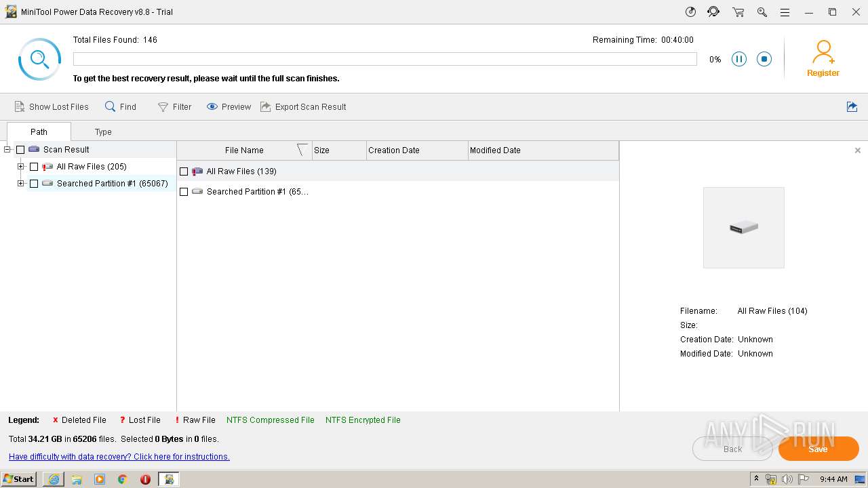Stop the scan
Image resolution: width=868 pixels, height=488 pixels.
pyautogui.click(x=764, y=59)
